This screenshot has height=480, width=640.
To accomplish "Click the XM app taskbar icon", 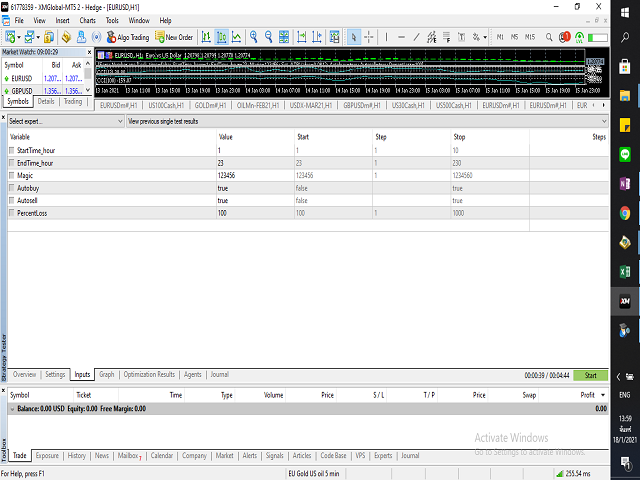I will coord(624,299).
